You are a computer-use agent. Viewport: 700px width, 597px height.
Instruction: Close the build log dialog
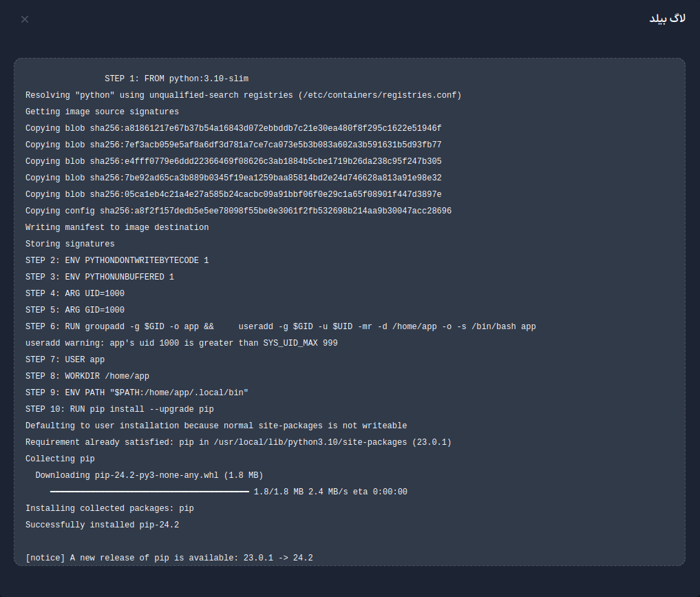click(x=25, y=19)
